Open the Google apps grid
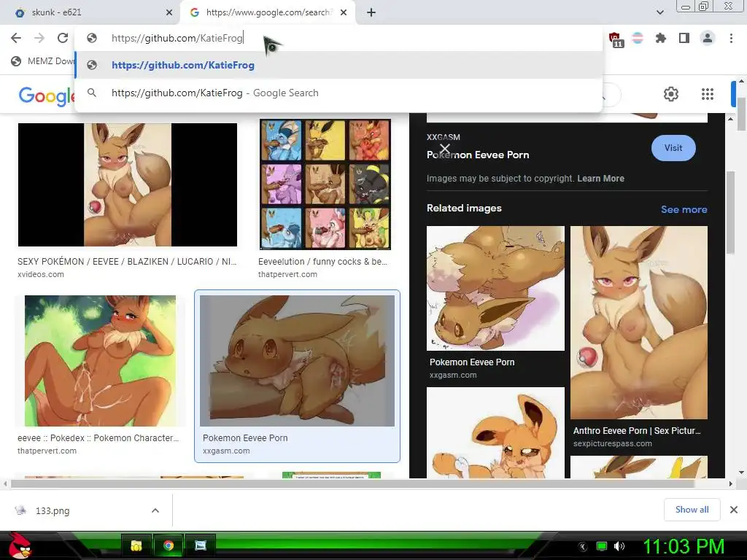 (x=708, y=94)
